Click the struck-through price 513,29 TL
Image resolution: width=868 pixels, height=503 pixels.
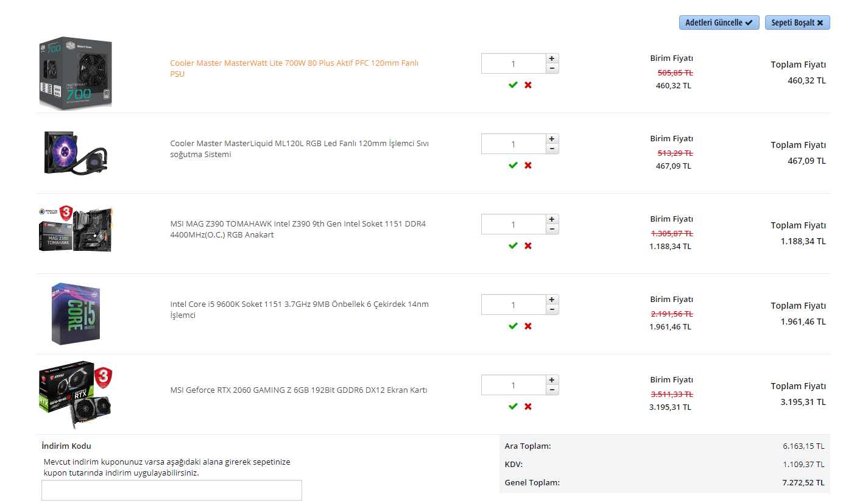tap(676, 153)
